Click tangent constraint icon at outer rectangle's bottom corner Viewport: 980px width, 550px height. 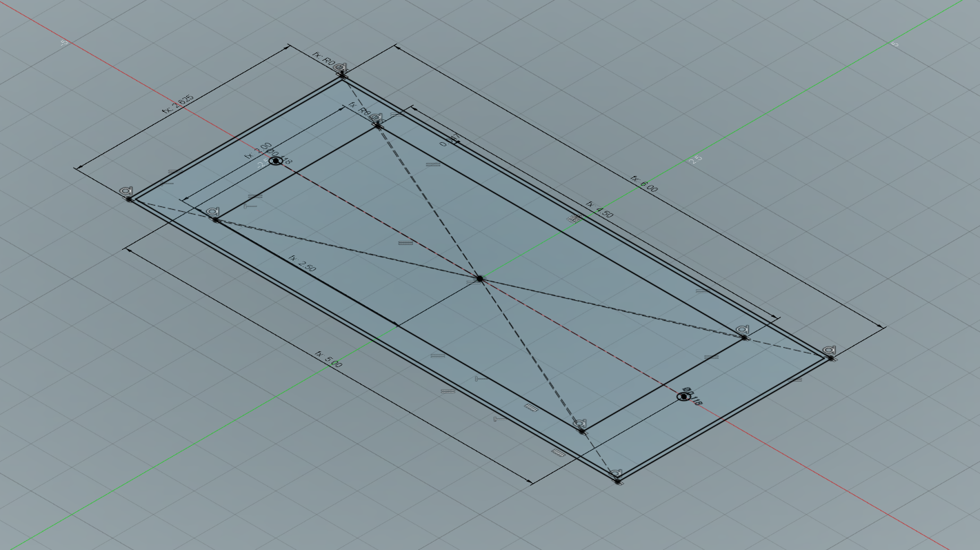[617, 473]
